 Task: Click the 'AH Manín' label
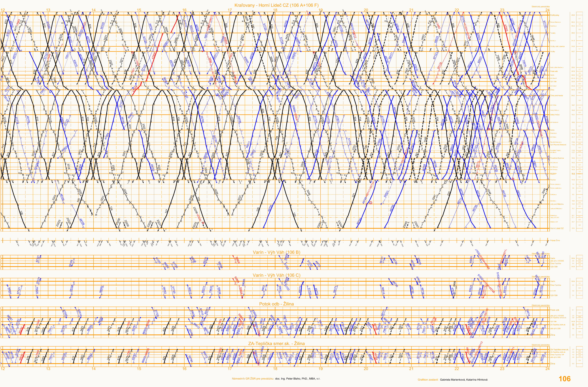point(553,152)
